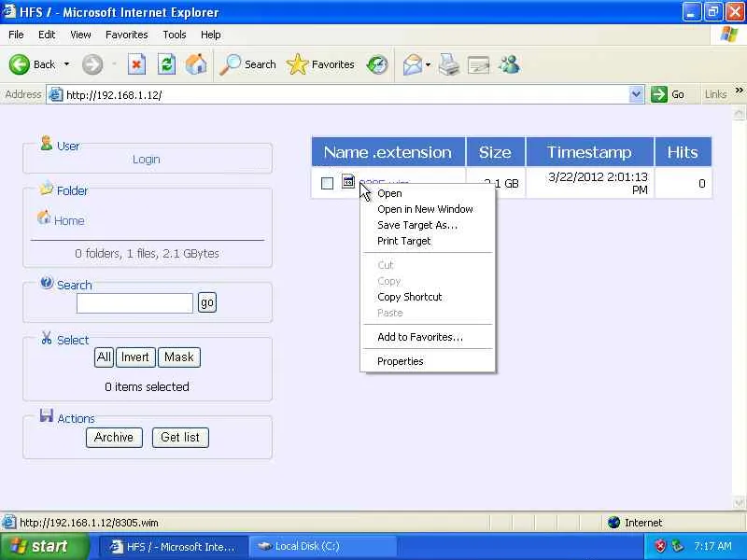Screen dimensions: 747x560
Task: Click the Forward arrow icon
Action: coord(92,64)
